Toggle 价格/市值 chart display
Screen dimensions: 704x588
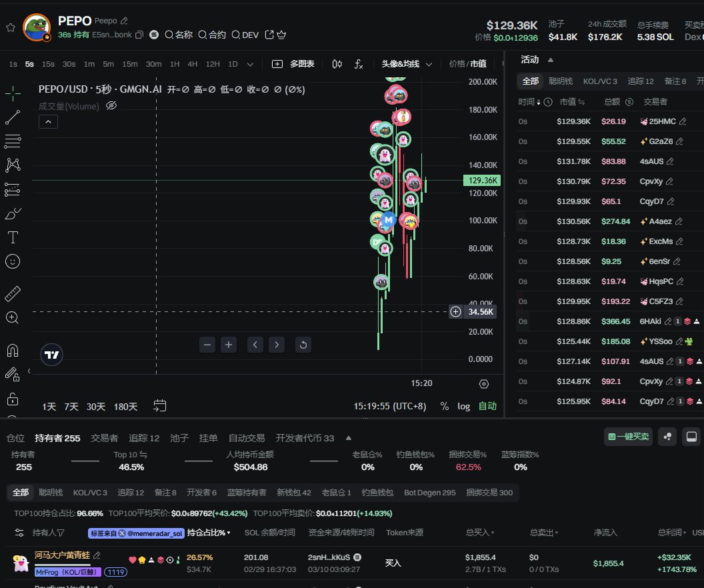467,64
